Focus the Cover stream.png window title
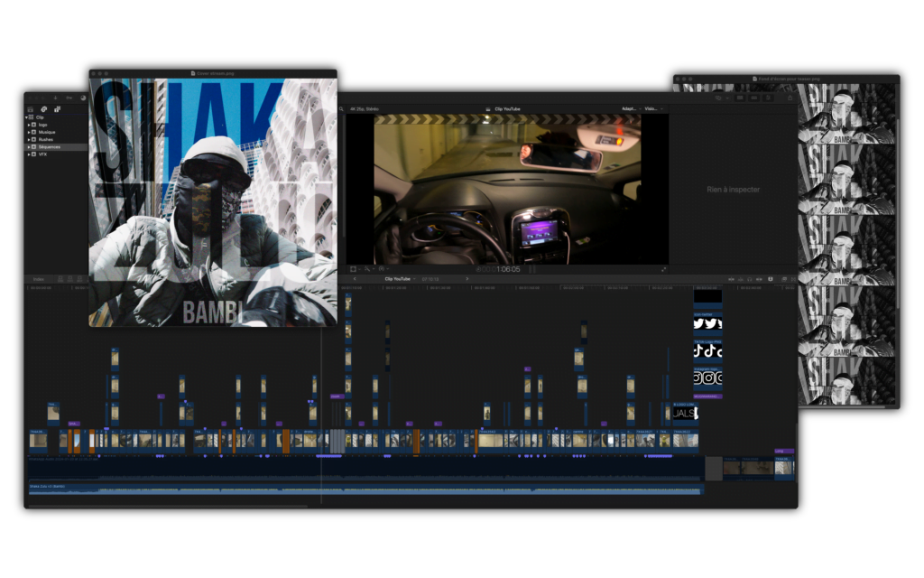This screenshot has height=578, width=924. pos(213,74)
